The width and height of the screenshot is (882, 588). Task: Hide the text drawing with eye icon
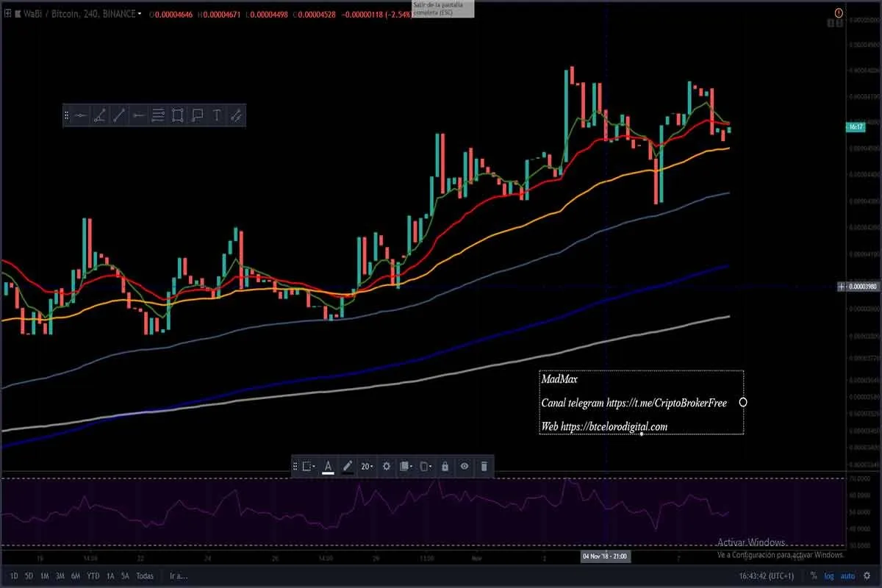click(x=465, y=466)
